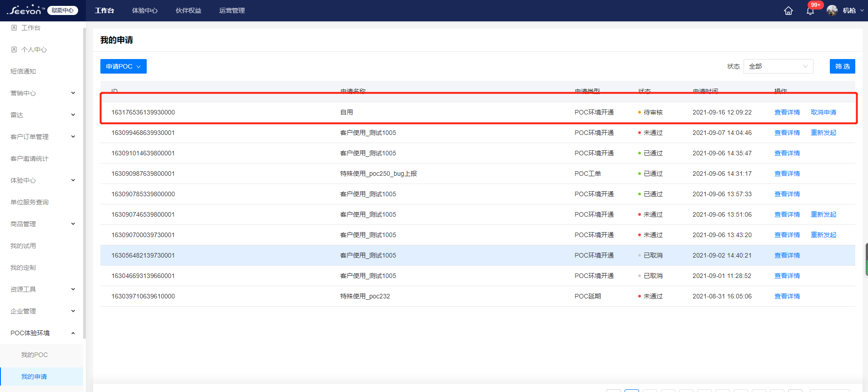Switch to the 运营管理 top tab
Screen dimensions: 868x392
point(232,10)
